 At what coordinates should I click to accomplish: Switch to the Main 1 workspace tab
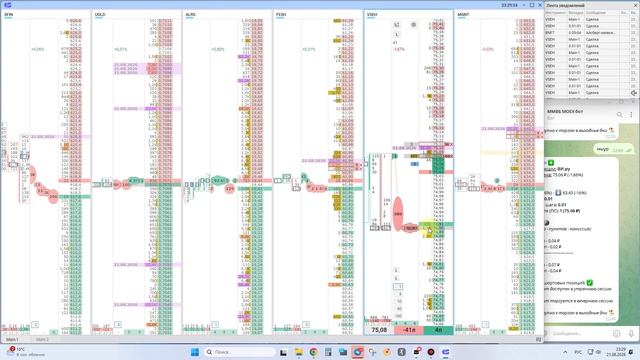12,339
